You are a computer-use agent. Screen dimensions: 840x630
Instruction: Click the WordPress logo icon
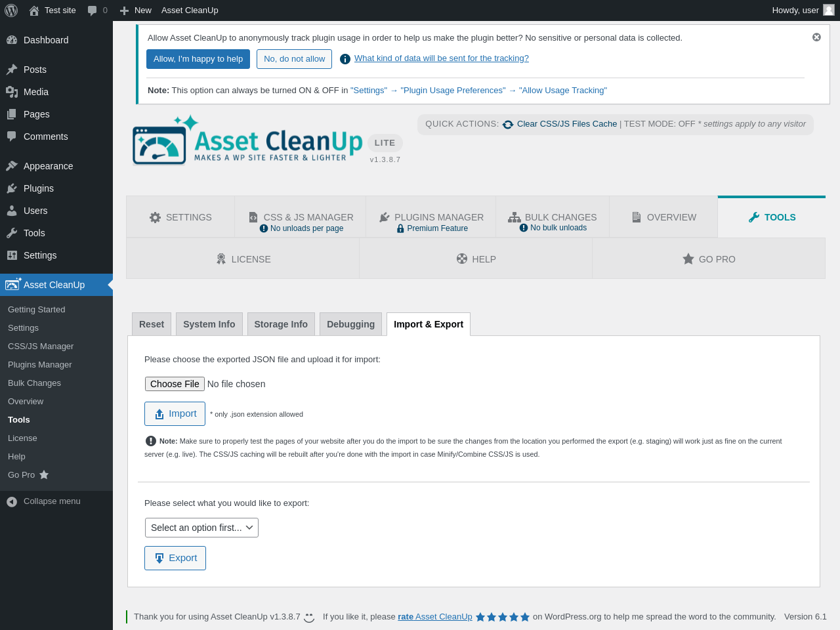11,10
